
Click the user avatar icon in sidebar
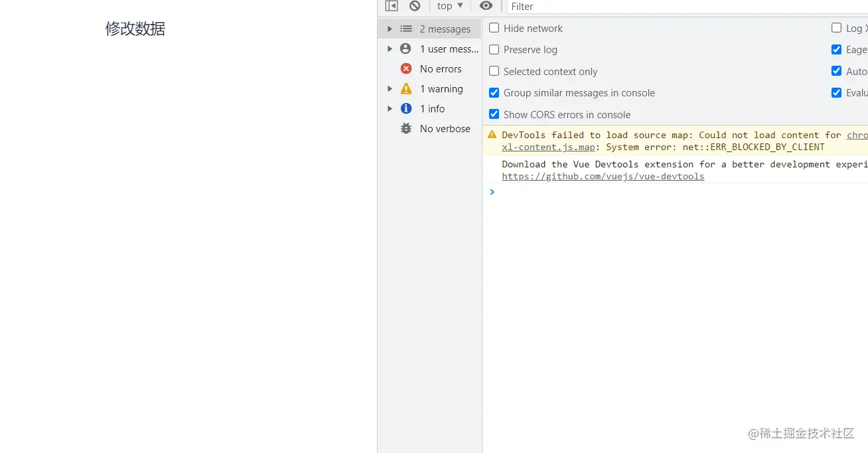coord(406,49)
